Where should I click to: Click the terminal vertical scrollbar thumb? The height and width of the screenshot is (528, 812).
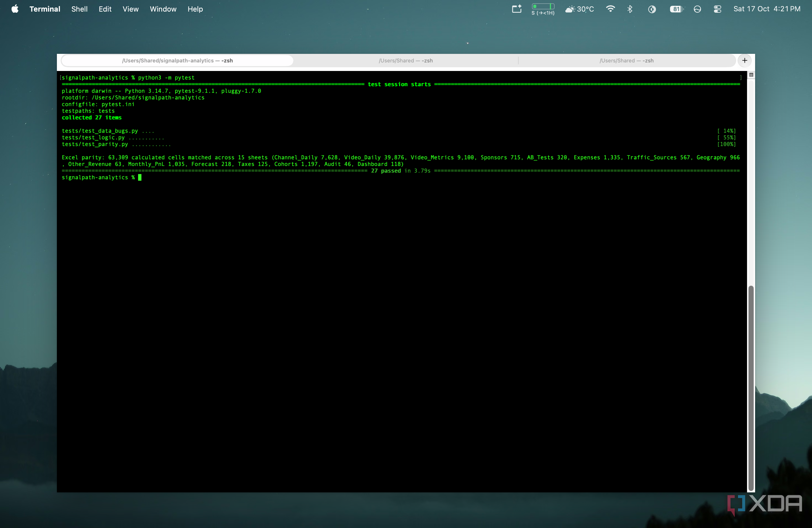coord(751,388)
